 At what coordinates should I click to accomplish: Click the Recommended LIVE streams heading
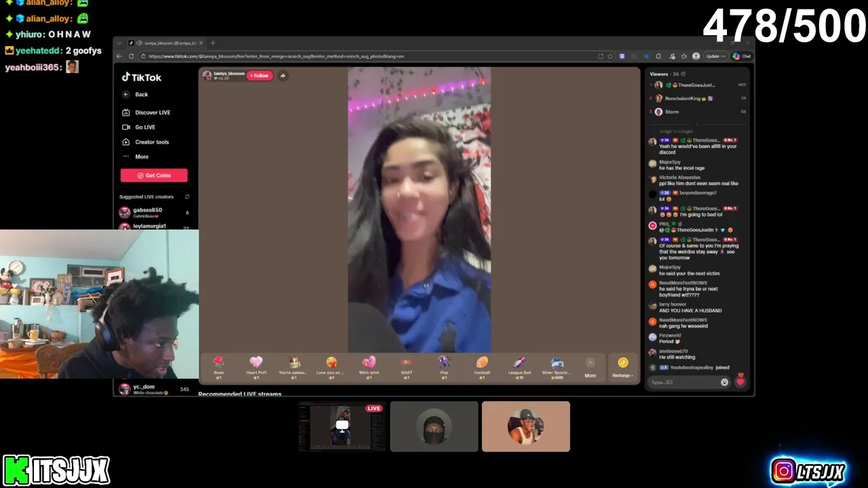[239, 394]
